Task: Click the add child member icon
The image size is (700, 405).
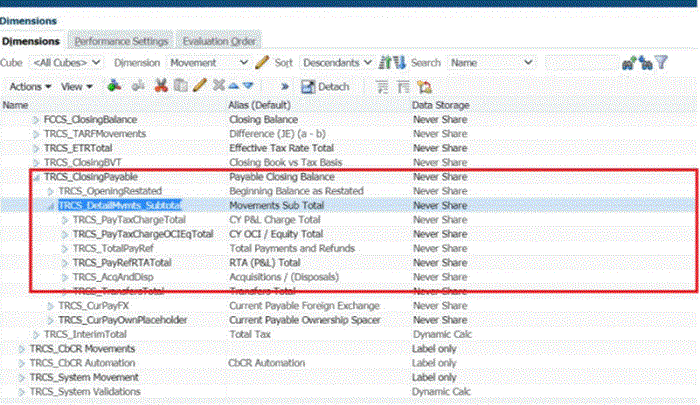Action: point(114,86)
